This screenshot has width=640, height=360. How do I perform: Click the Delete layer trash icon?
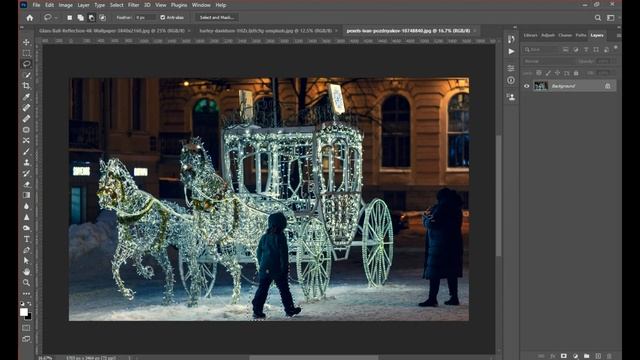coord(609,356)
